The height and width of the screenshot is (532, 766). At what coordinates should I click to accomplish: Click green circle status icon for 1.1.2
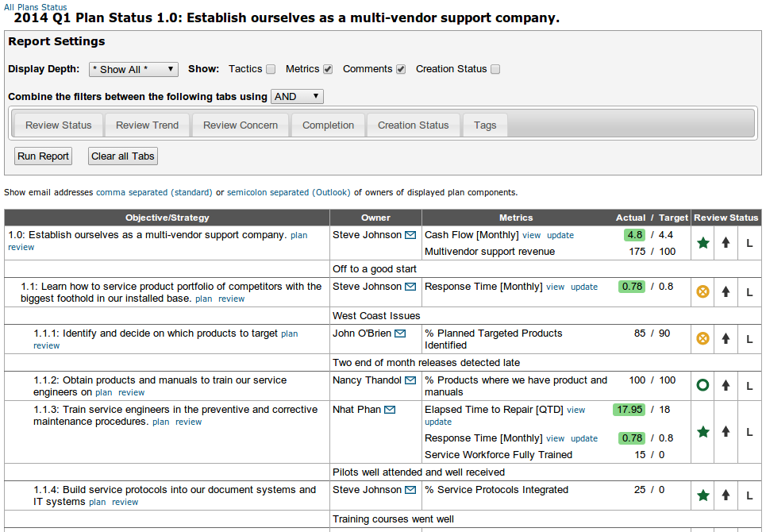tap(702, 385)
